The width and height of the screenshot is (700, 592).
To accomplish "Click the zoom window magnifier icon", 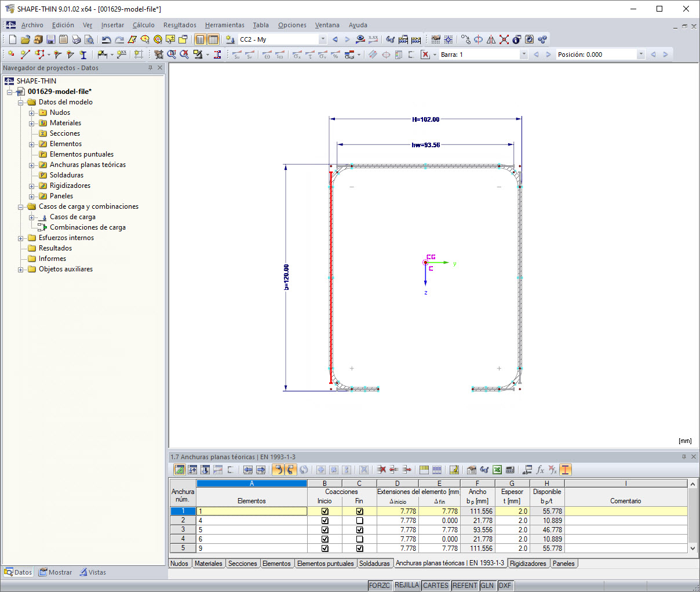I will point(172,55).
